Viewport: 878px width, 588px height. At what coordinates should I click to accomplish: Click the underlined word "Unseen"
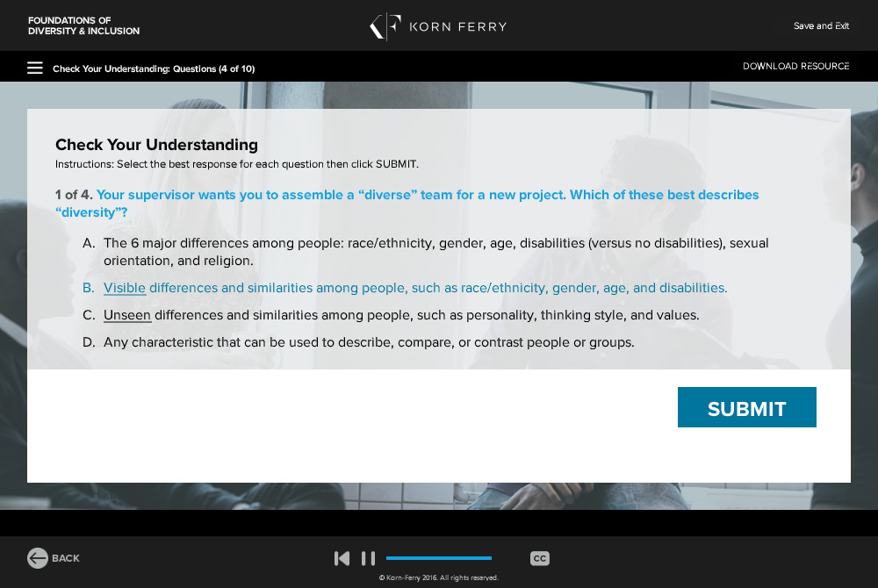click(127, 315)
